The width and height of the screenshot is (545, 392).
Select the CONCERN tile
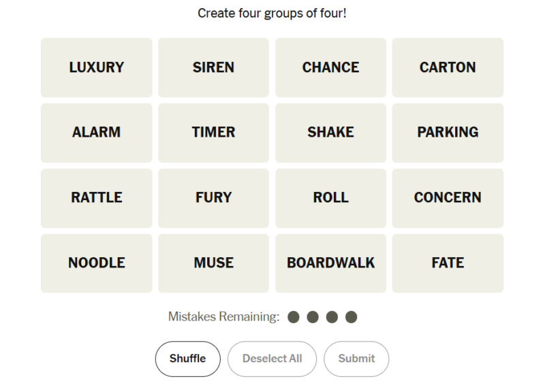click(x=448, y=198)
